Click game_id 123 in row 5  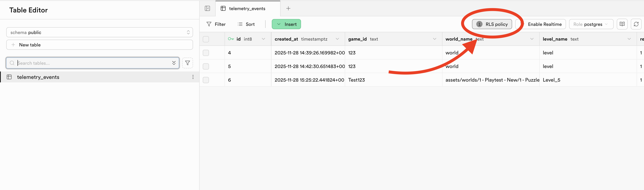(x=393, y=66)
